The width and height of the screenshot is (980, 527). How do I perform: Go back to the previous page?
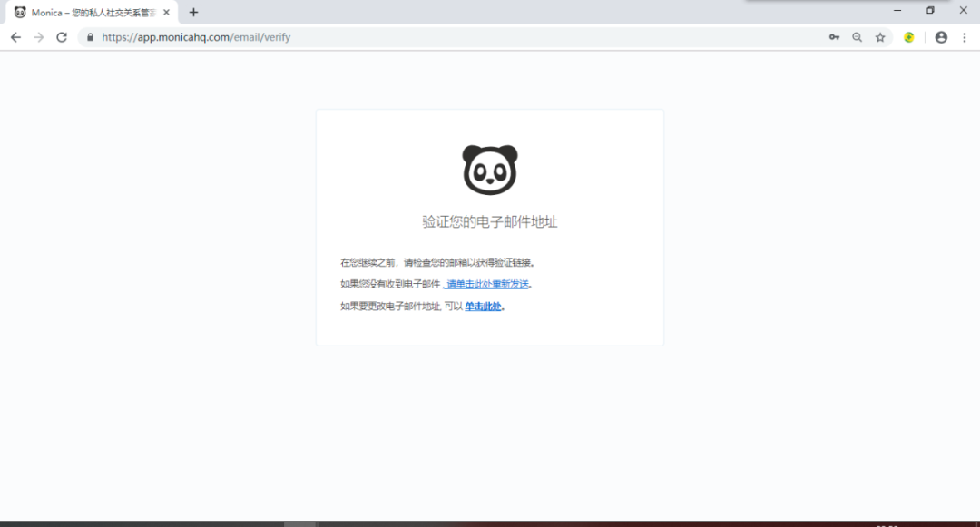point(15,37)
